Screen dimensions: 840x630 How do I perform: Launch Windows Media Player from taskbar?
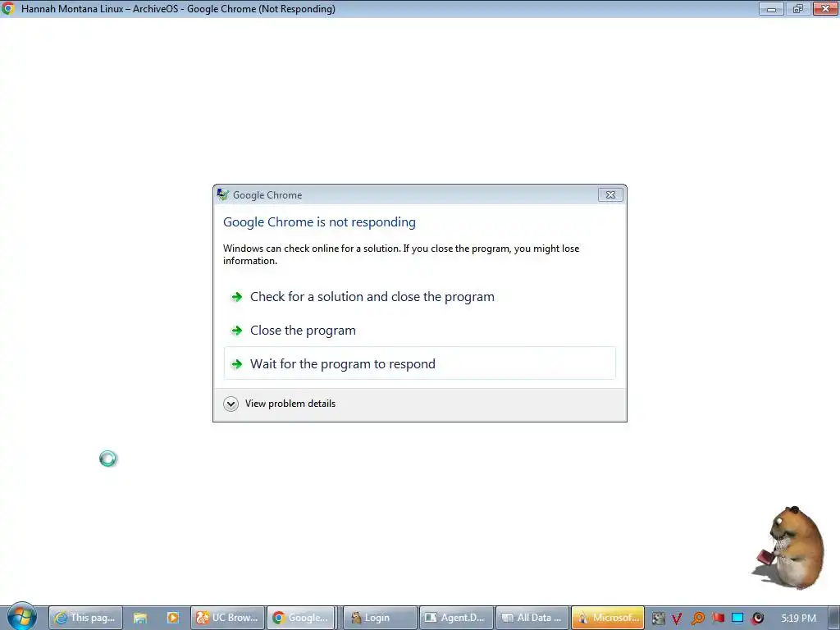(172, 618)
